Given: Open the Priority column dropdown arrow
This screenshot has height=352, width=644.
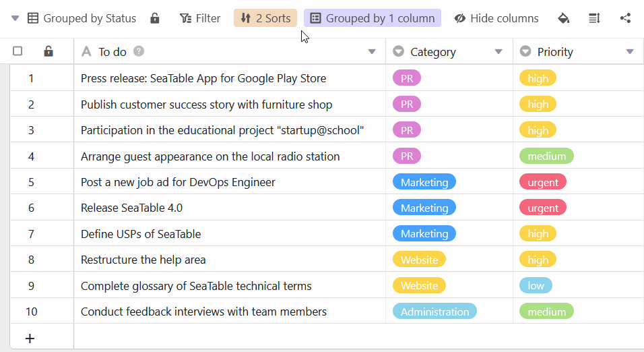Looking at the screenshot, I should (630, 52).
